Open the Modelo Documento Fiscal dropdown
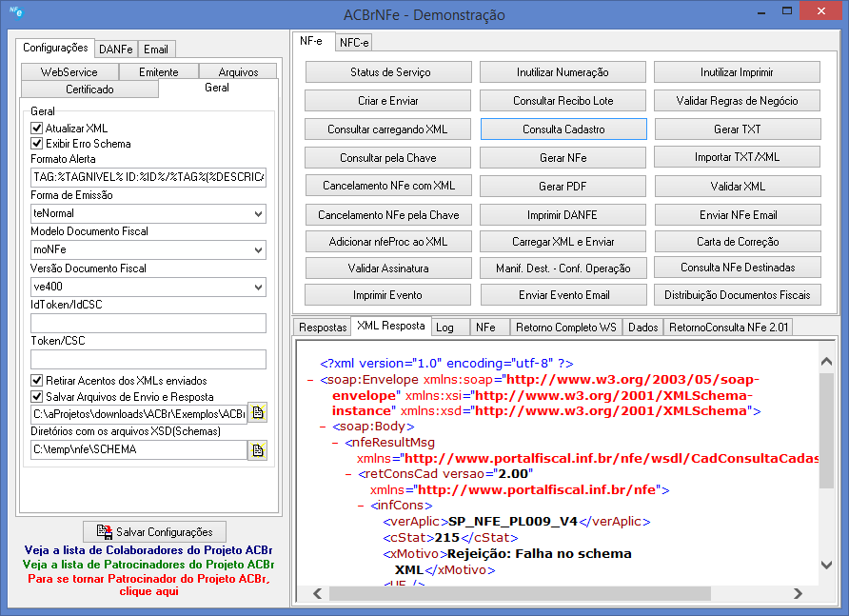 pos(259,249)
